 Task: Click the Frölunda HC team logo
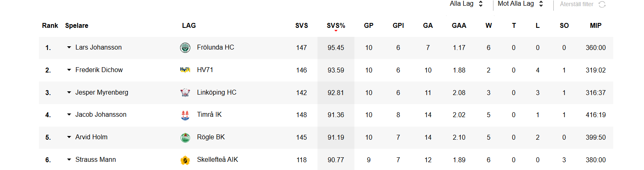click(185, 48)
